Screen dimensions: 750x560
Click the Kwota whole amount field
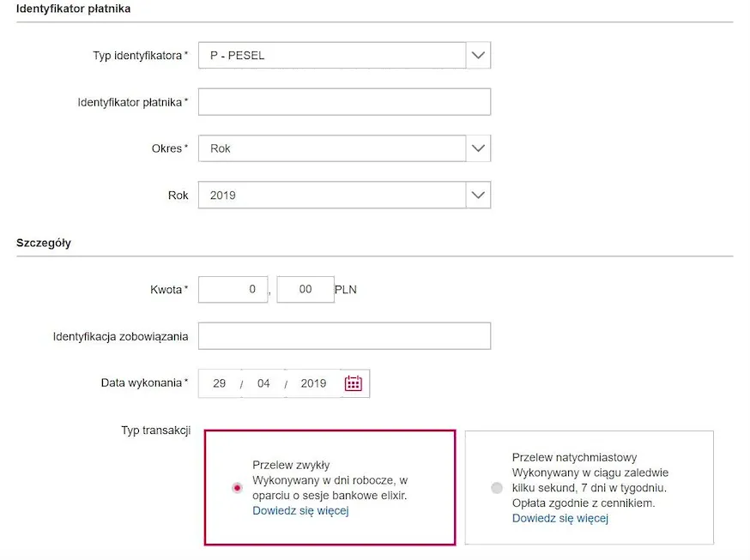point(233,290)
